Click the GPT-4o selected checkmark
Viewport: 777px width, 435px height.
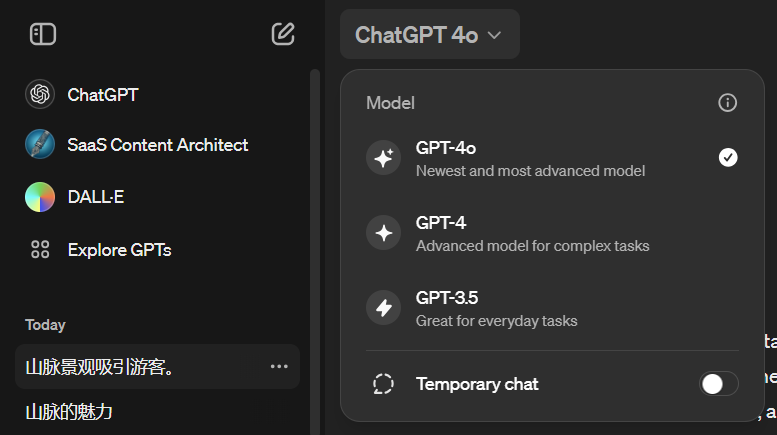[x=728, y=158]
